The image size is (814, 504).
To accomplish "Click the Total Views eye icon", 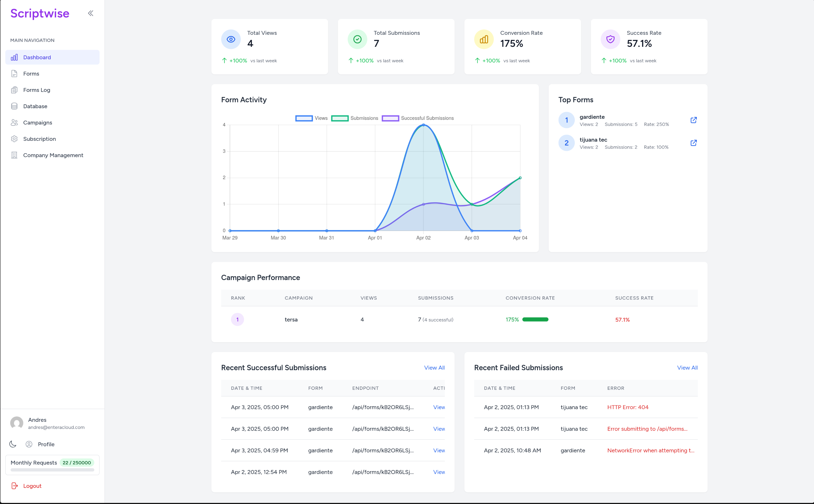I will [x=231, y=39].
